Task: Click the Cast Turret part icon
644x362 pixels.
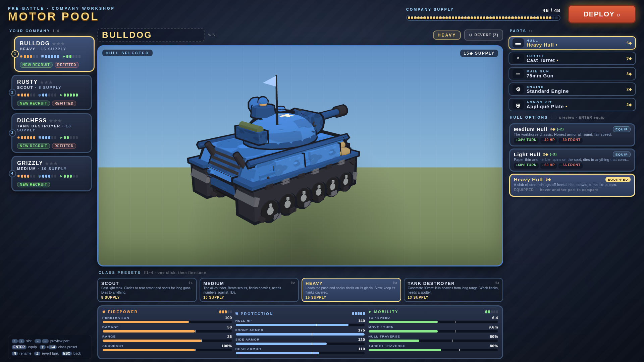Action: pyautogui.click(x=518, y=58)
